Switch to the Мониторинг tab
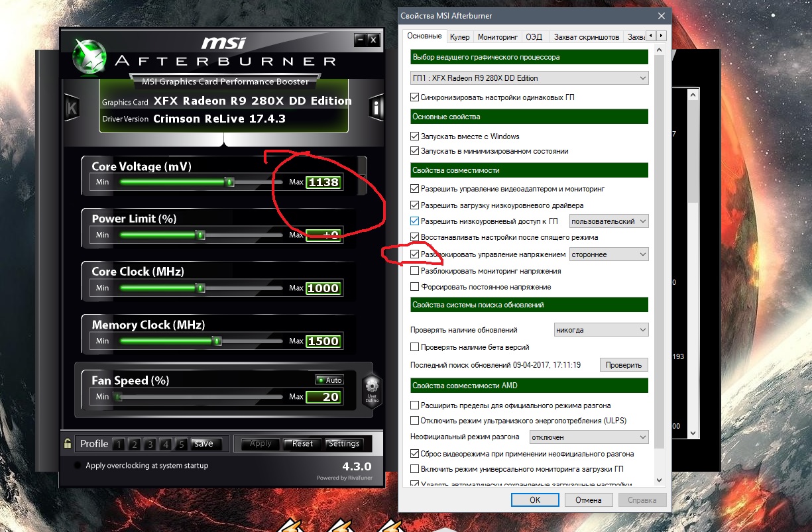 coord(498,37)
